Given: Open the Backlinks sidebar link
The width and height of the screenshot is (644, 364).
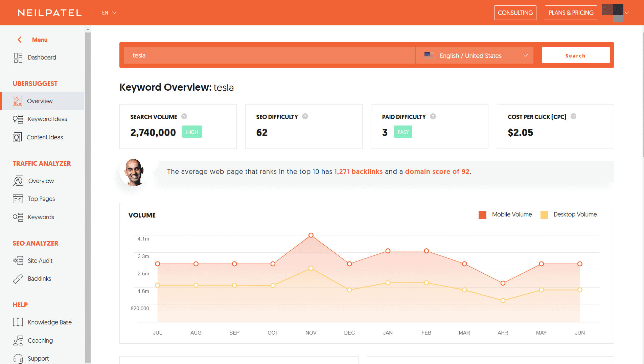Looking at the screenshot, I should coord(40,279).
